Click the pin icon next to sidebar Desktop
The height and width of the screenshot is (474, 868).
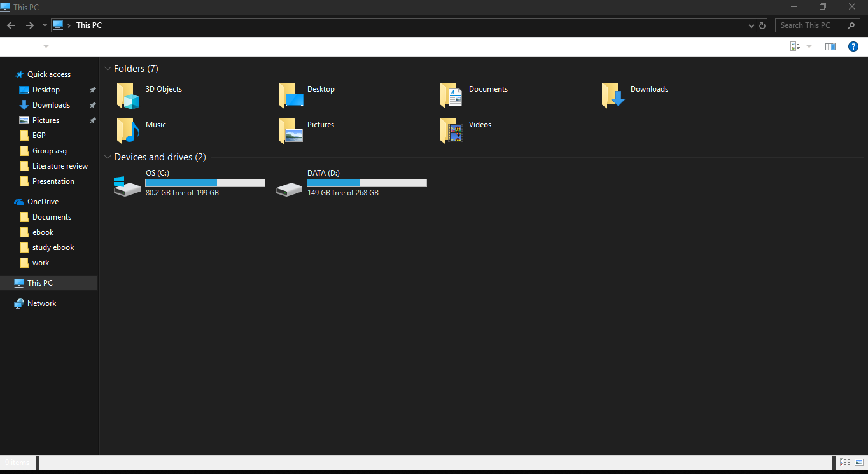click(x=92, y=90)
